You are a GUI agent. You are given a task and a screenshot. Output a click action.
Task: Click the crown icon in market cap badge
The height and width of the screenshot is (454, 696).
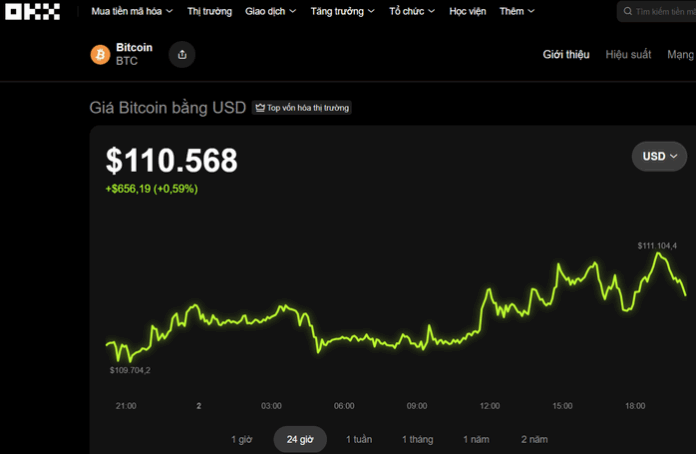(x=260, y=108)
